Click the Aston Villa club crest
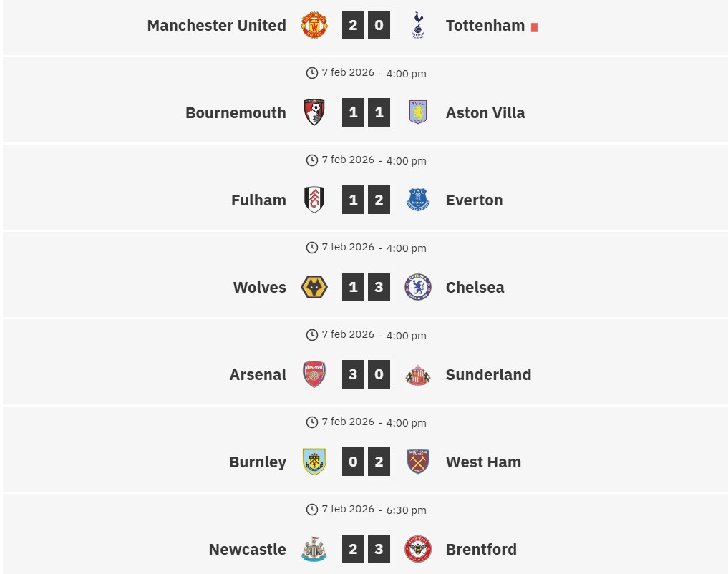The width and height of the screenshot is (728, 574). (418, 112)
